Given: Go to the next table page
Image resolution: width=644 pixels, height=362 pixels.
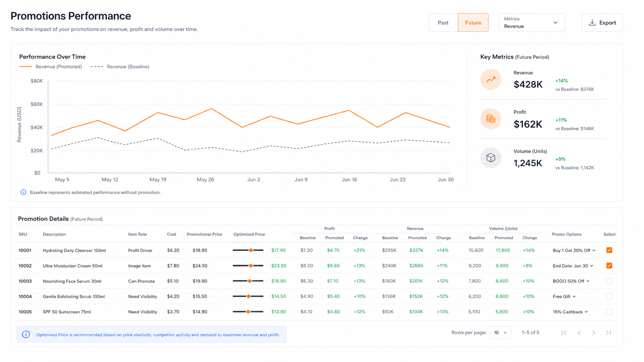Looking at the screenshot, I should [x=594, y=333].
